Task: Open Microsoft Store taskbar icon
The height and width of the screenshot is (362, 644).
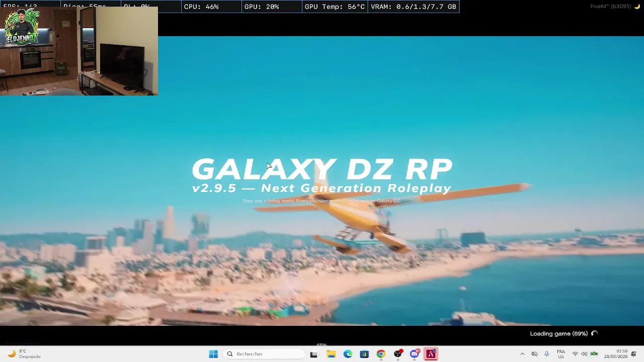Action: coord(364,354)
